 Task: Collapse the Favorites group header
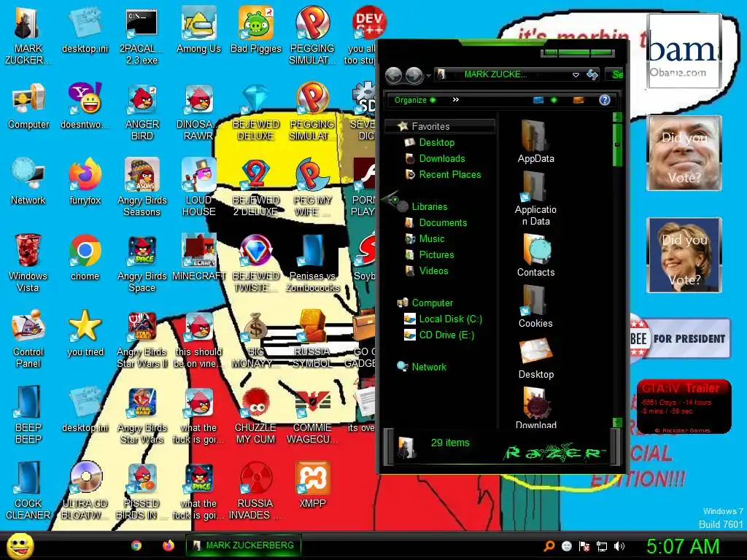point(440,126)
